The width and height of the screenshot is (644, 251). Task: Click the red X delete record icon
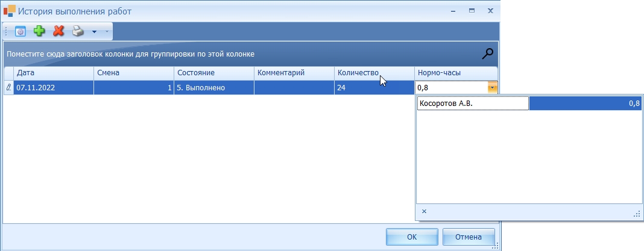[x=58, y=31]
